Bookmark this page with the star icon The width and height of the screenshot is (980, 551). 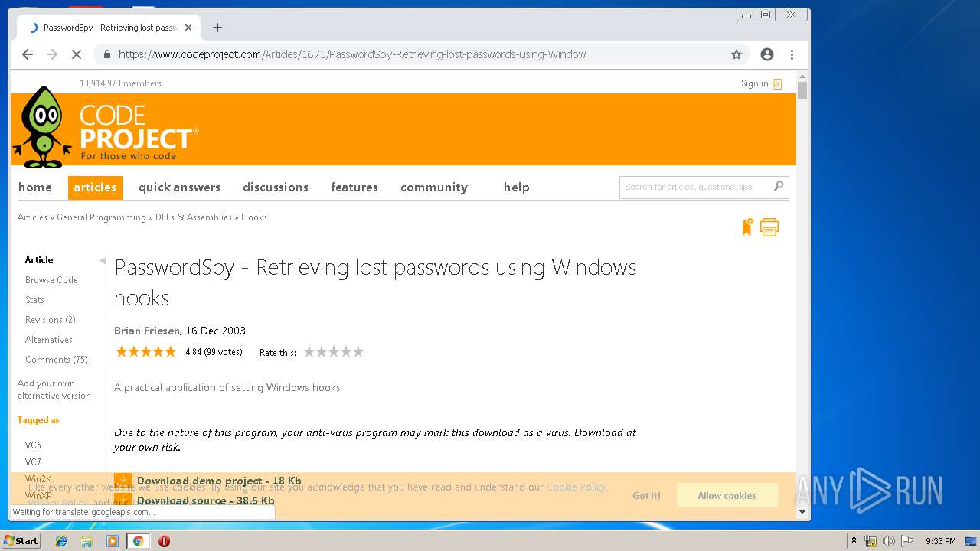(x=737, y=54)
